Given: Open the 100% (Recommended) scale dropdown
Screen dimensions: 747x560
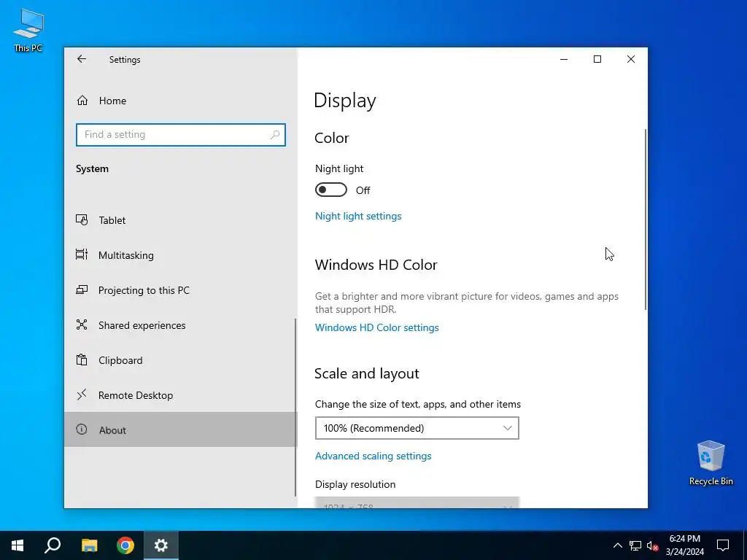Looking at the screenshot, I should pos(417,428).
